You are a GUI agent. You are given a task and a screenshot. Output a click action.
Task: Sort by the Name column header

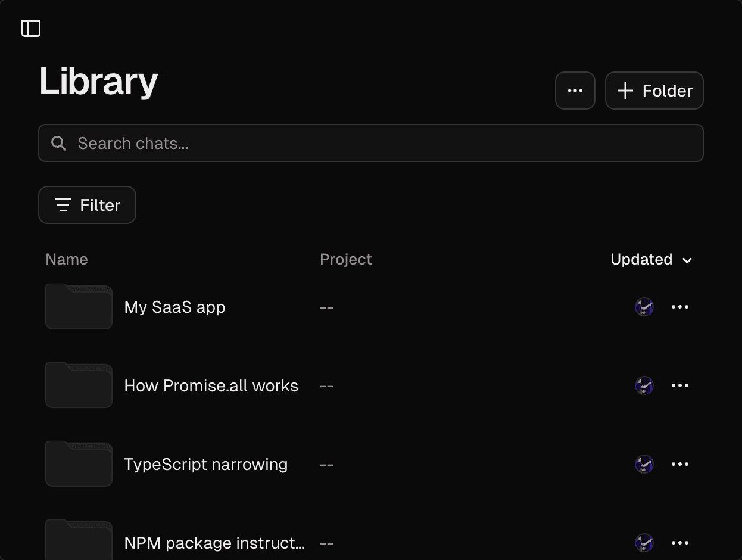[67, 259]
